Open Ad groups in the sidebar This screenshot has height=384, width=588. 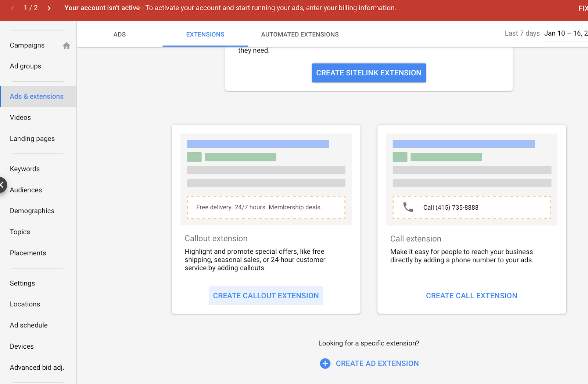(x=25, y=66)
